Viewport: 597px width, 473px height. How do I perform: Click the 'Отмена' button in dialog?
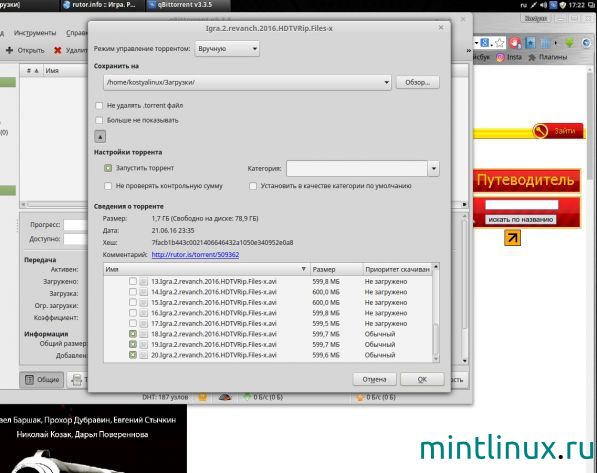374,379
